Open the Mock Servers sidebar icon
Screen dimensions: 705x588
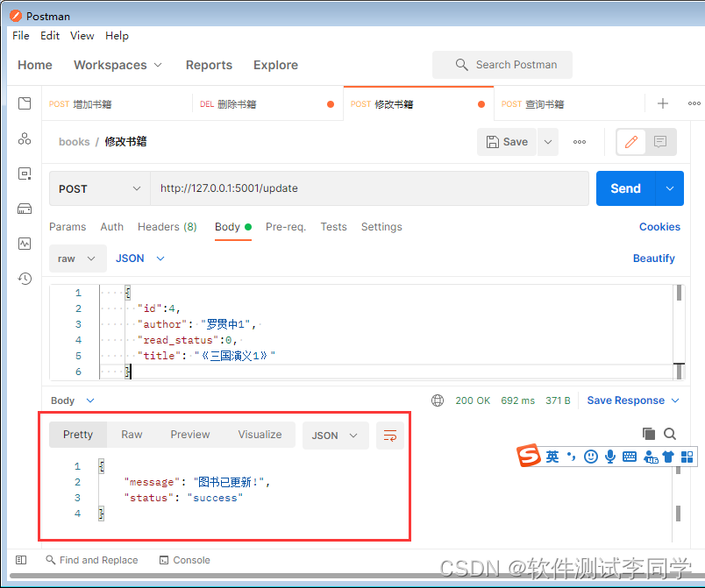(x=25, y=209)
